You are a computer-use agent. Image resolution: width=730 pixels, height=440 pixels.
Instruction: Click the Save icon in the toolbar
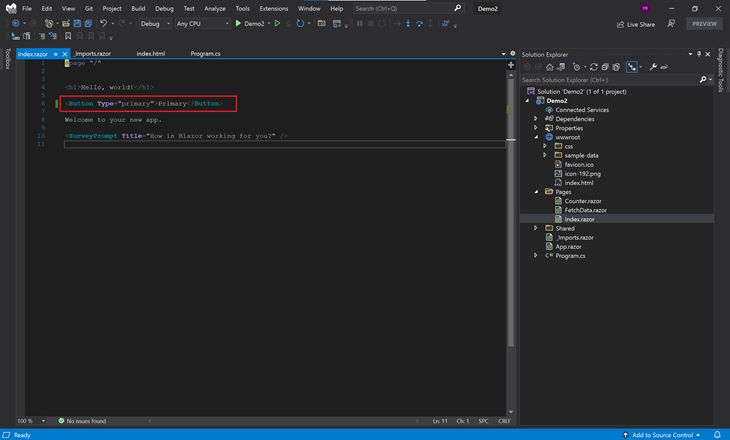click(x=77, y=23)
